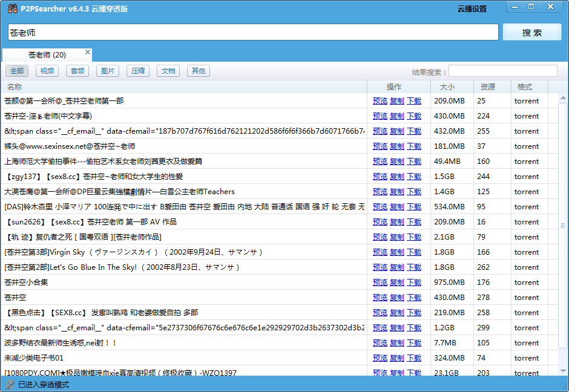Minimize the P2PSearcher window
The image size is (569, 392).
pos(515,7)
